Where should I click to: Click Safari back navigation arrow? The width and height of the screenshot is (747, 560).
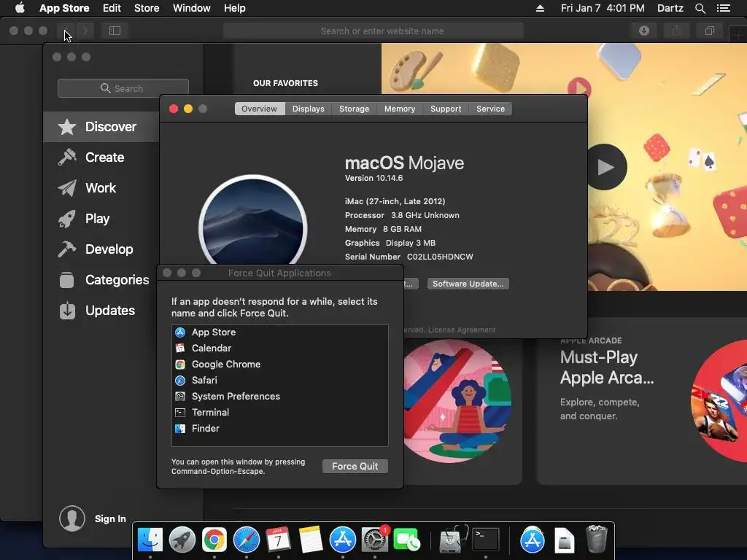click(66, 31)
